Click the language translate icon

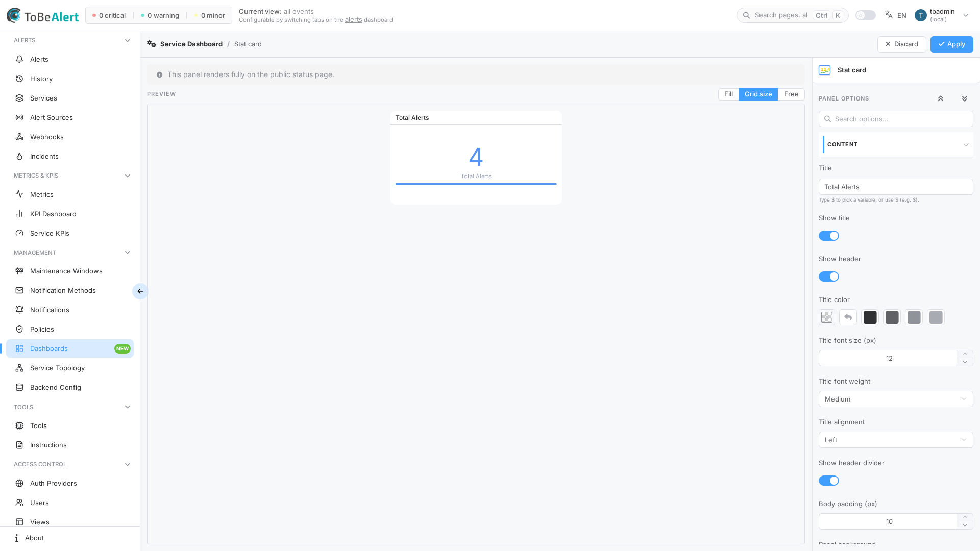pos(889,15)
